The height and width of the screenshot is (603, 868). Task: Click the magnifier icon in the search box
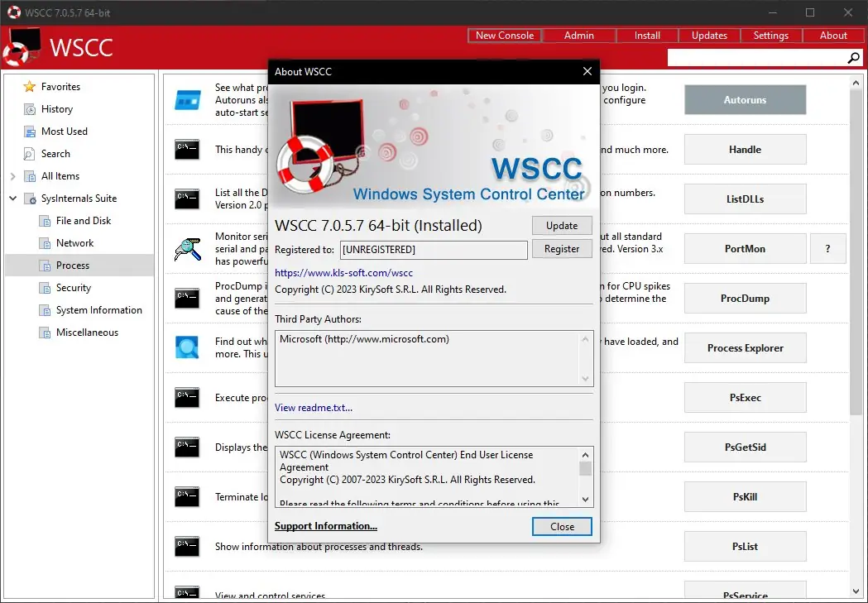tap(853, 58)
